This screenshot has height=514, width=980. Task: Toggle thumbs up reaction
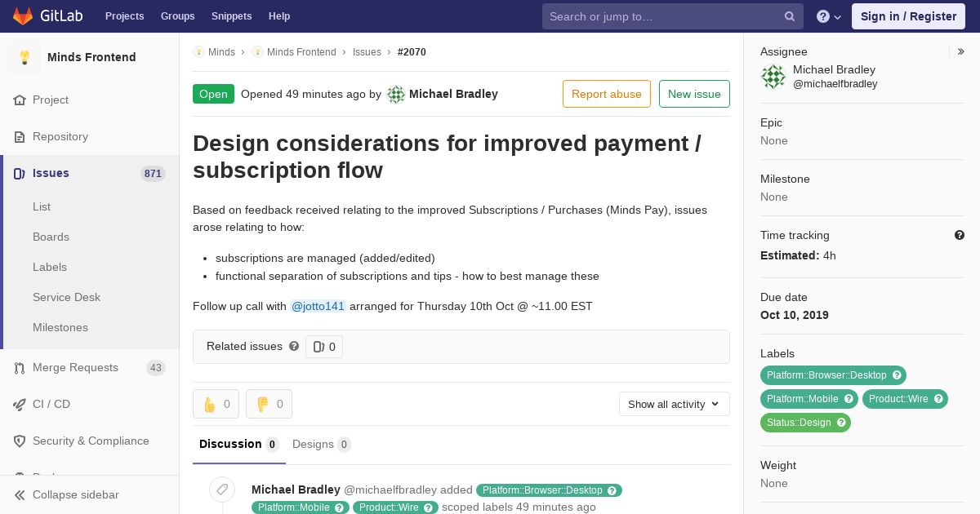click(x=216, y=404)
